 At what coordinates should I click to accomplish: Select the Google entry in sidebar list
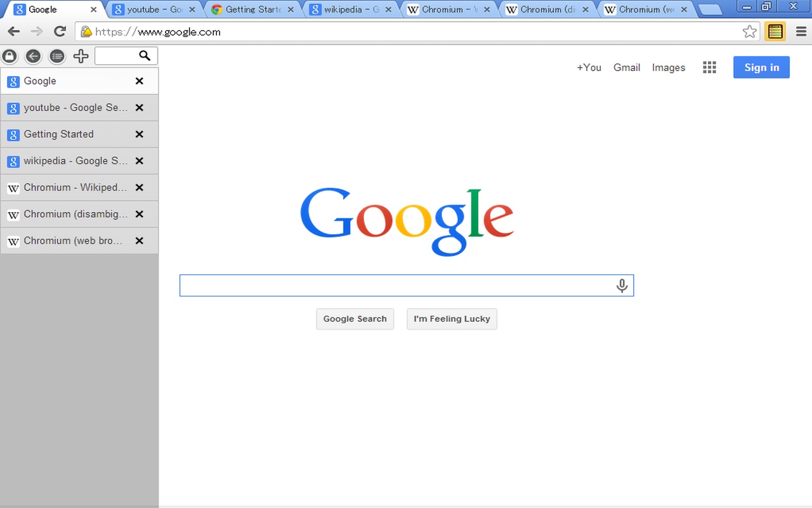[79, 81]
